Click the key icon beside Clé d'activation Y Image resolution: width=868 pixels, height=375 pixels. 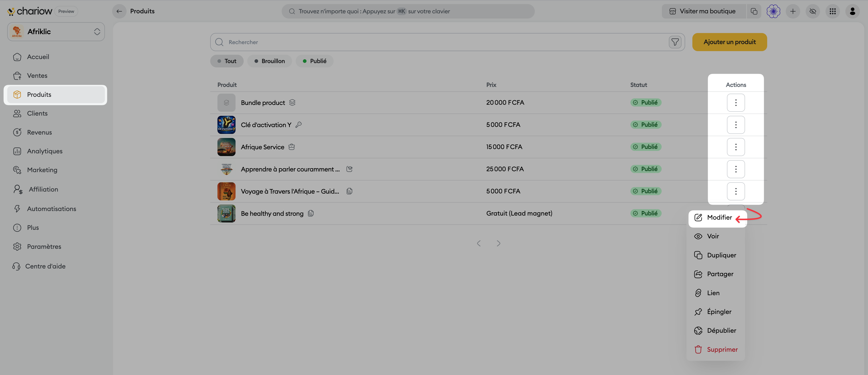point(299,124)
